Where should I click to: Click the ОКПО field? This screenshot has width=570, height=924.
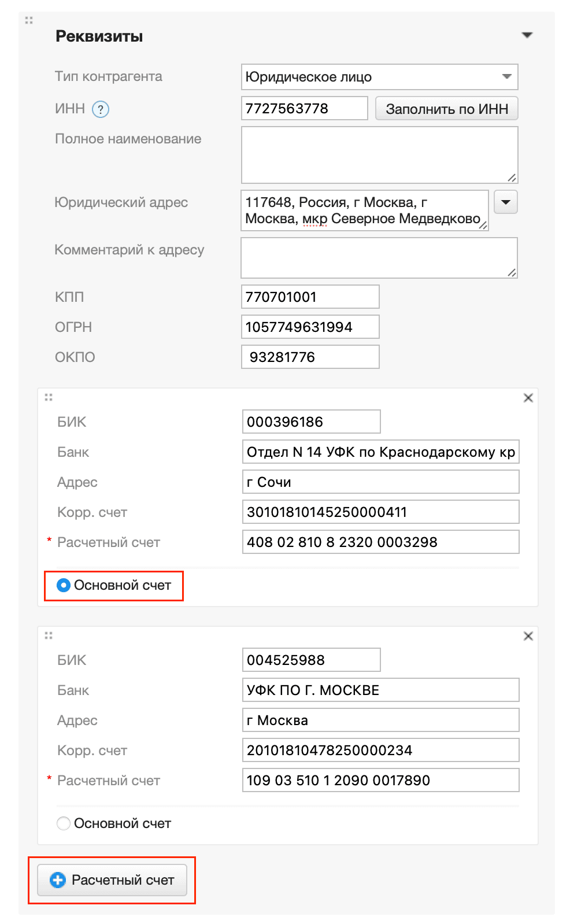[x=310, y=357]
